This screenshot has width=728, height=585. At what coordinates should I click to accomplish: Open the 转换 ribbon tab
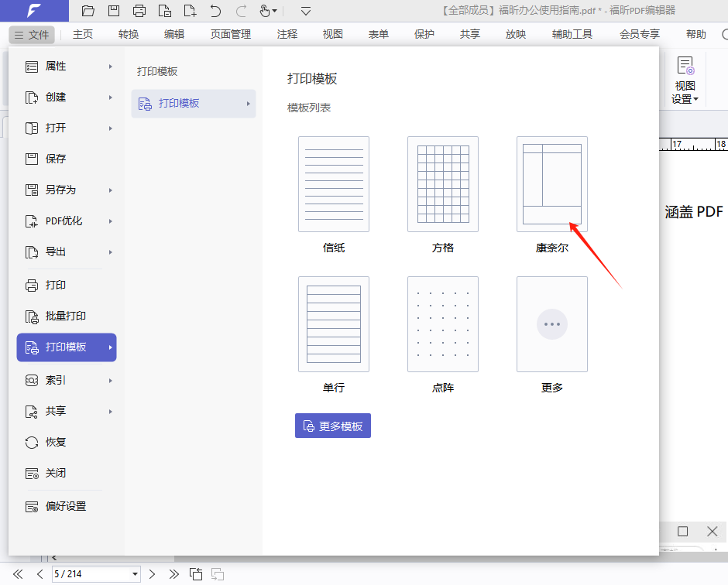pos(129,34)
